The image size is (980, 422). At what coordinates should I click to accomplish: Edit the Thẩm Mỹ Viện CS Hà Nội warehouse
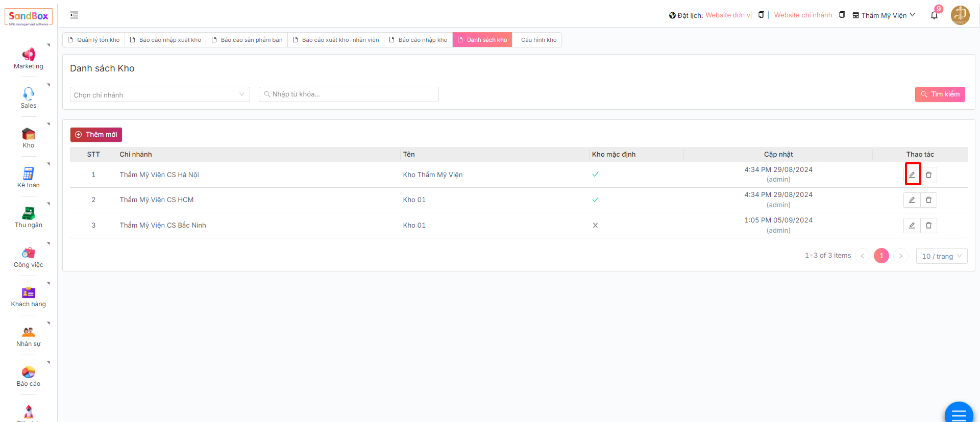pyautogui.click(x=912, y=175)
